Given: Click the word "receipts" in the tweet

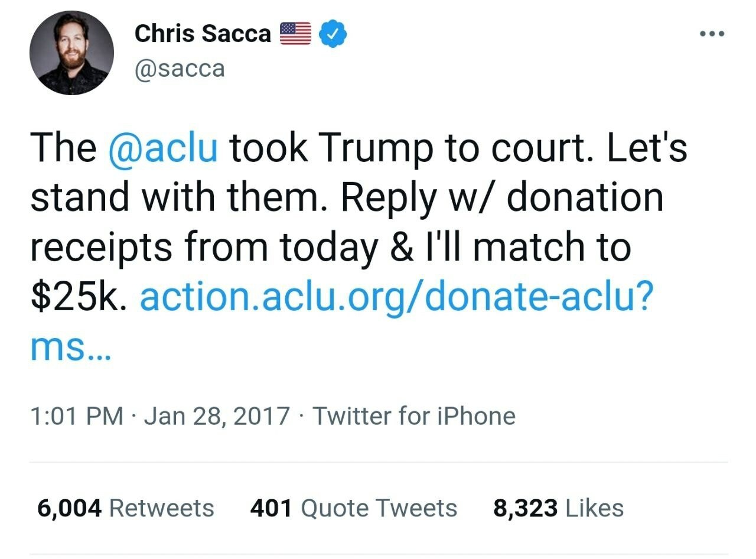Looking at the screenshot, I should (x=101, y=249).
